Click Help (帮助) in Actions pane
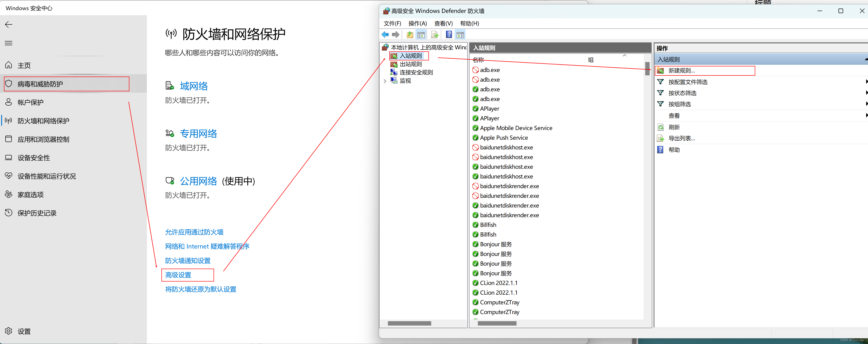Image resolution: width=868 pixels, height=344 pixels. (674, 150)
